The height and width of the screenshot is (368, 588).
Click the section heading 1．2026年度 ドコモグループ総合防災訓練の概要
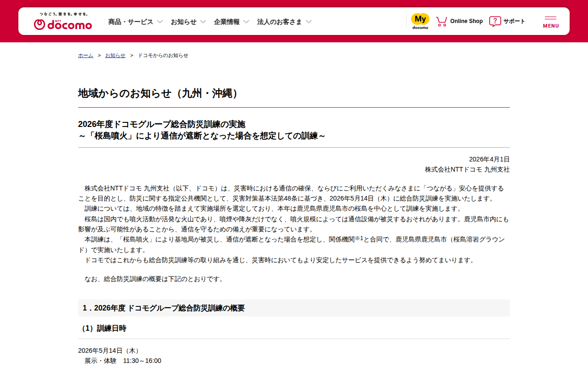[164, 308]
